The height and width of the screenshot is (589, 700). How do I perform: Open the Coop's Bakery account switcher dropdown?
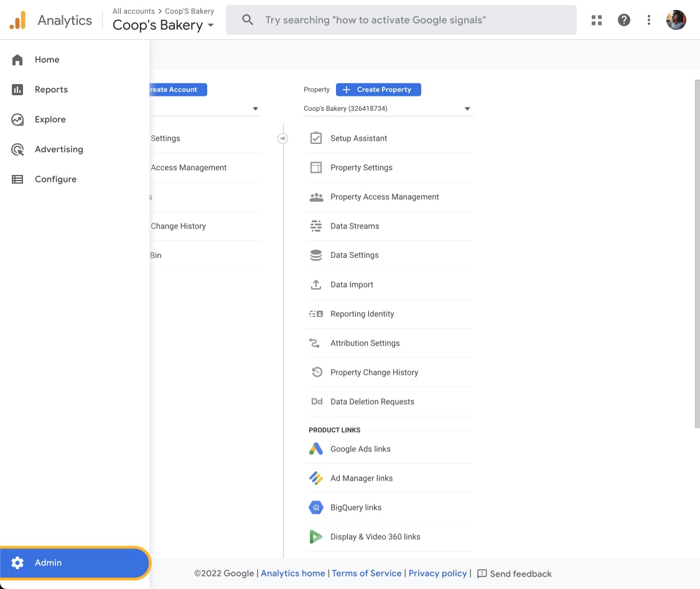click(x=163, y=25)
